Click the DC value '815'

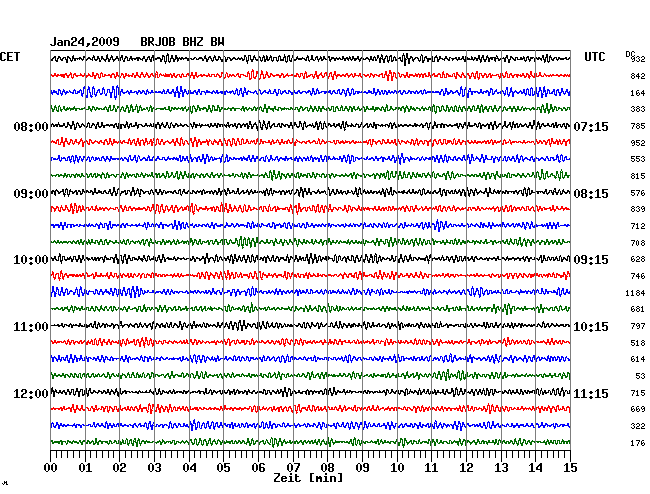click(638, 176)
